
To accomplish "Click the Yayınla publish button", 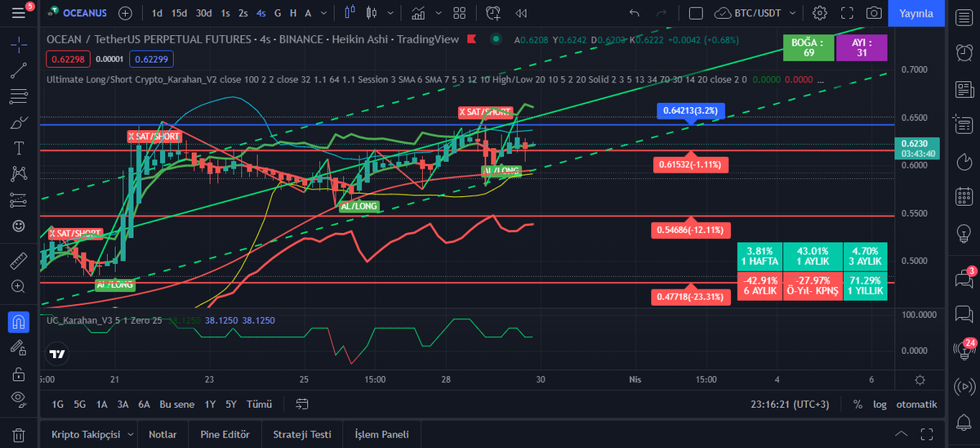I will click(x=916, y=13).
